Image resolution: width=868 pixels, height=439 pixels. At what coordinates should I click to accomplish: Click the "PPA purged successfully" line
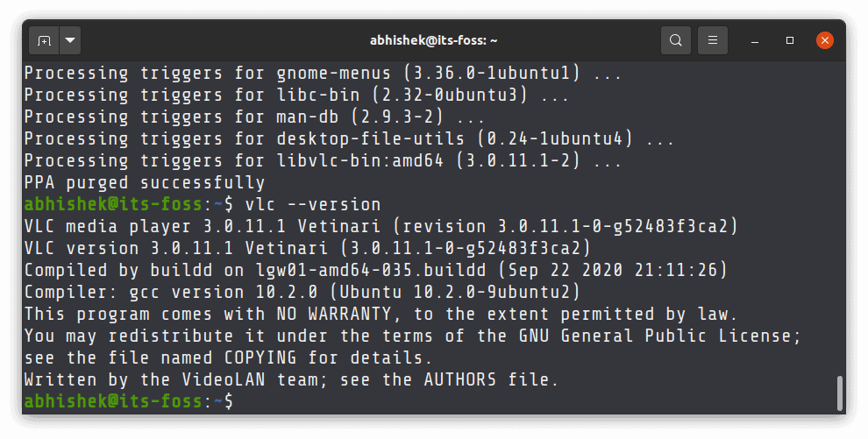coord(145,183)
